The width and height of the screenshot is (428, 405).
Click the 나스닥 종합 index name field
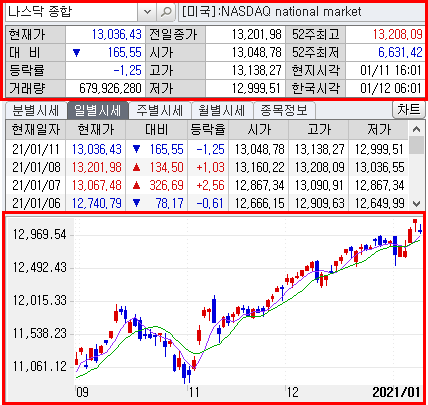72,12
